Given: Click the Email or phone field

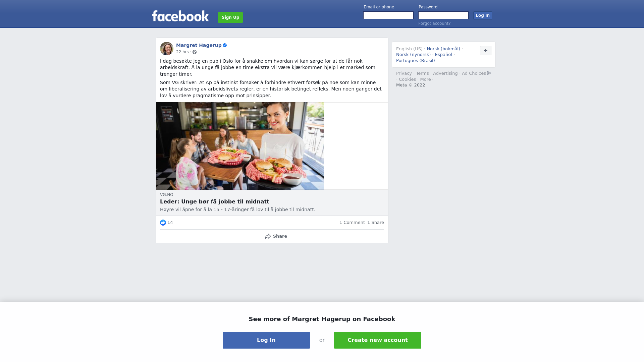Looking at the screenshot, I should point(388,15).
